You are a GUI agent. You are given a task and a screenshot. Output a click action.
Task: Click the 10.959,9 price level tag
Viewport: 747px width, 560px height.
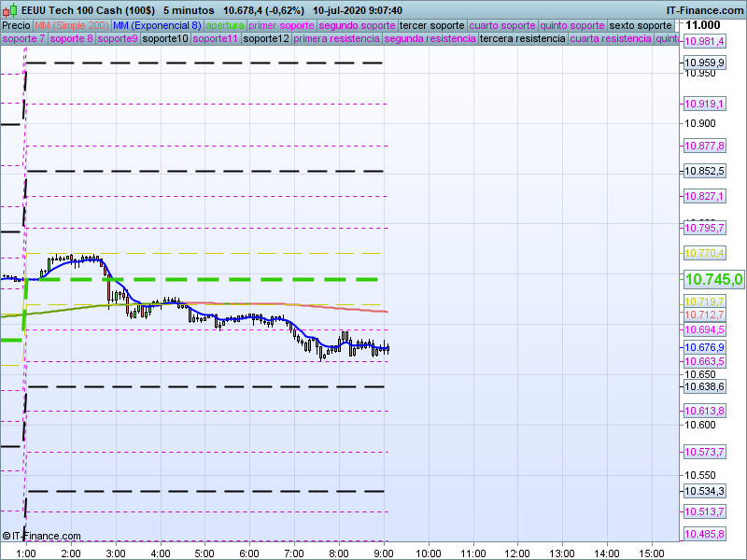(x=705, y=63)
